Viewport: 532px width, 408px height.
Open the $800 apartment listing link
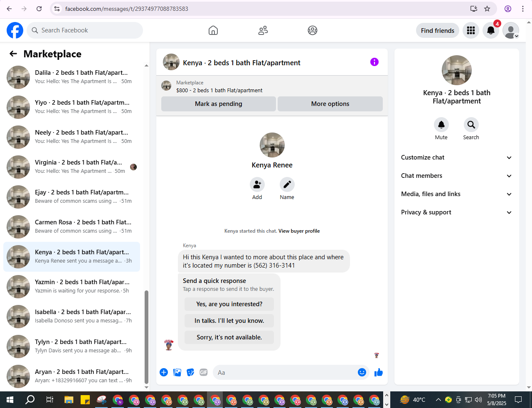click(x=219, y=90)
